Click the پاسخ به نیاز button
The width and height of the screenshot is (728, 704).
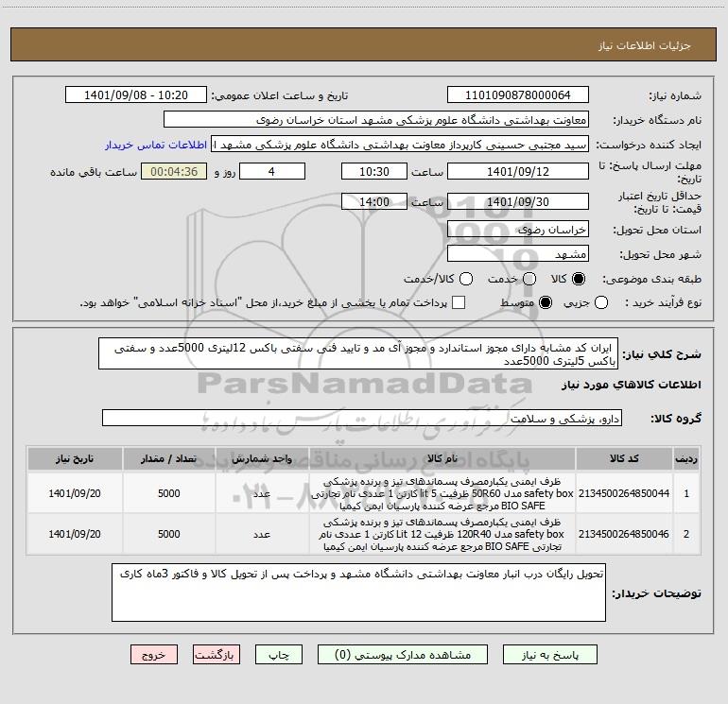[x=549, y=655]
